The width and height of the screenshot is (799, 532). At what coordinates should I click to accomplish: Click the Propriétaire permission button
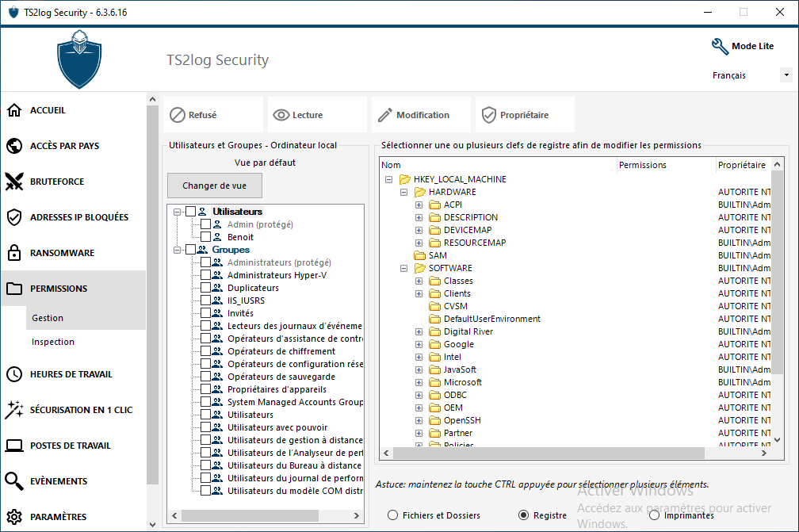(526, 115)
